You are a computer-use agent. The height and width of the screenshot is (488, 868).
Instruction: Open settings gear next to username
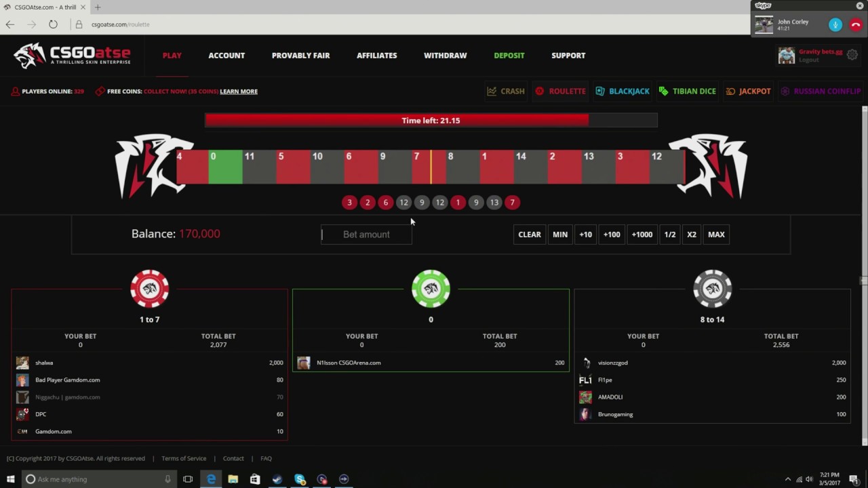(852, 56)
